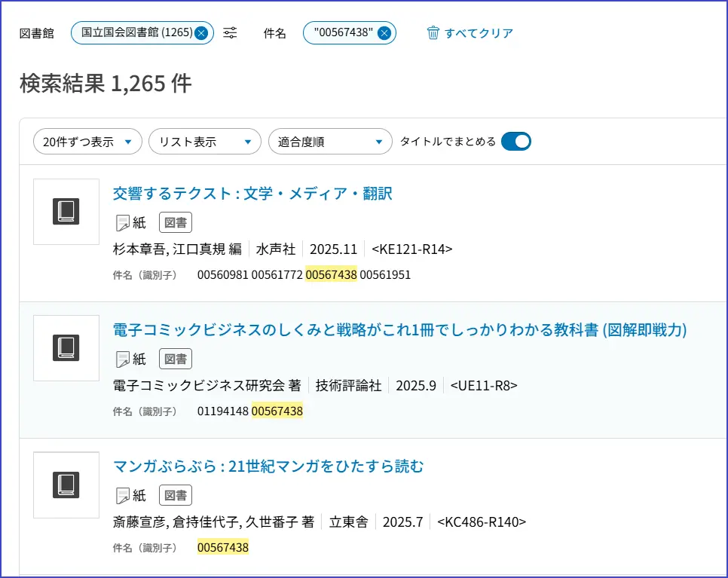Click the trash icon beside すべてクリア
Image resolution: width=728 pixels, height=578 pixels.
click(x=433, y=33)
